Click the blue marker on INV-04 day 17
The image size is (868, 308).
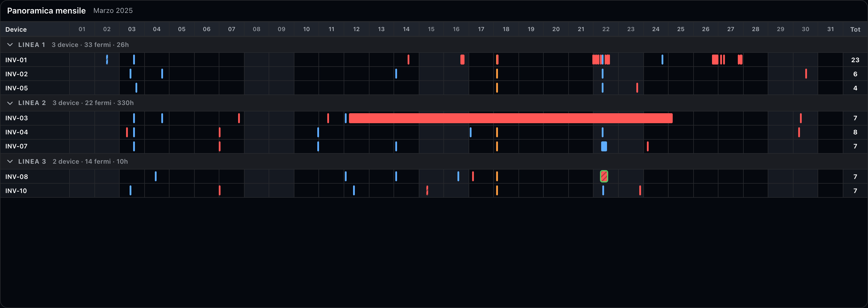470,132
